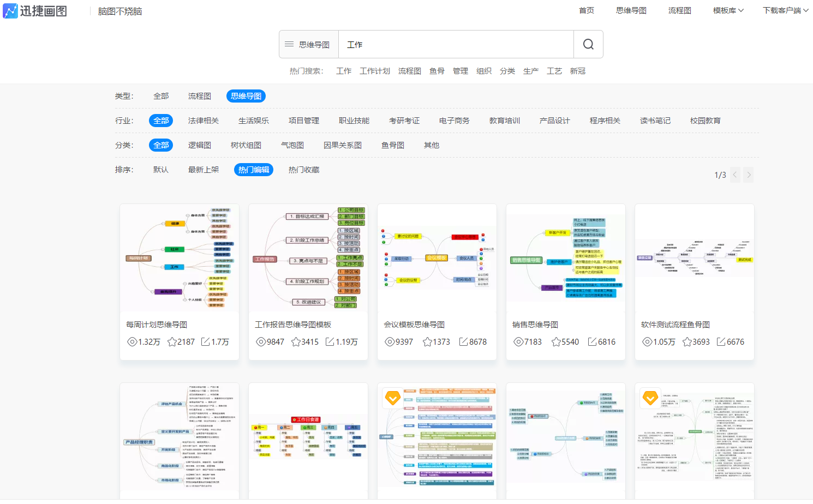
Task: Star the 软件测试流程鱼骨图 template
Action: point(686,341)
